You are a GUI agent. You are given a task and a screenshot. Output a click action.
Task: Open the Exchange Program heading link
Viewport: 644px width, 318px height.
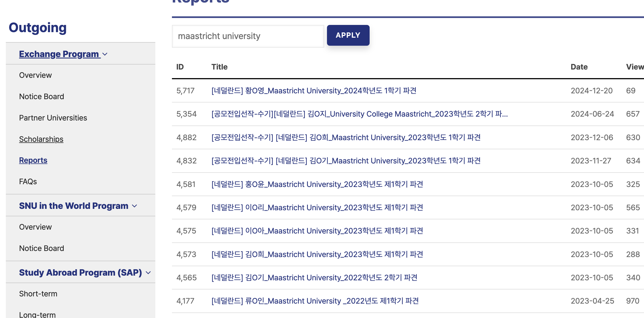coord(59,54)
